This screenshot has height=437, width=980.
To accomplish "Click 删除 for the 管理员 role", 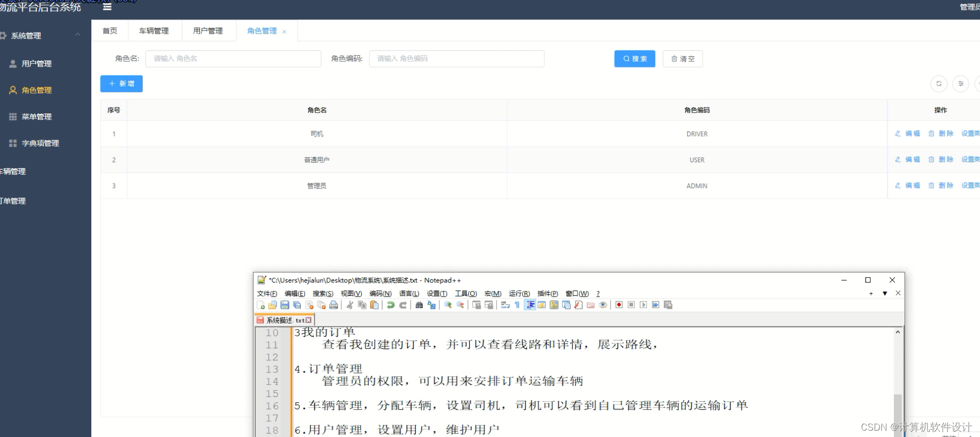I will [941, 185].
